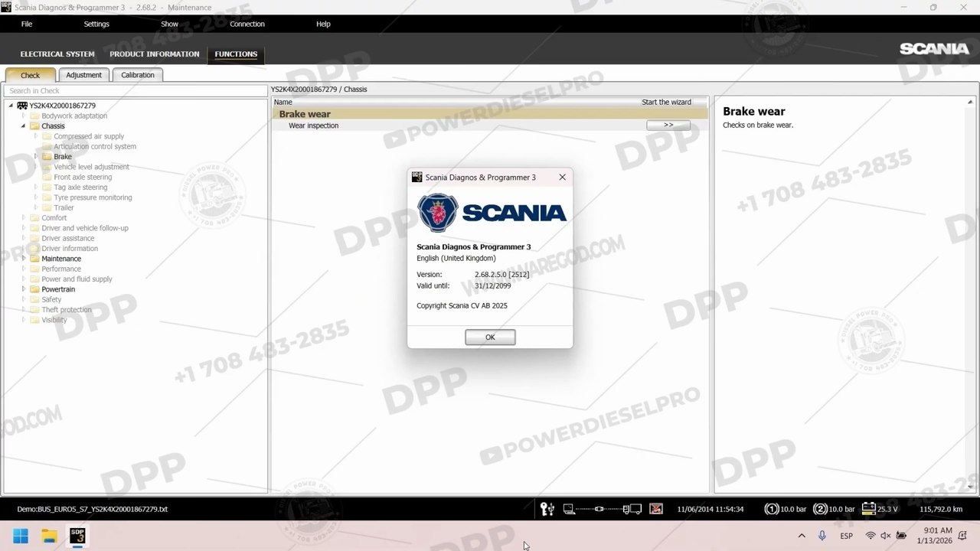Click the right panel scrollbar down arrow
The image size is (980, 551).
tap(972, 487)
